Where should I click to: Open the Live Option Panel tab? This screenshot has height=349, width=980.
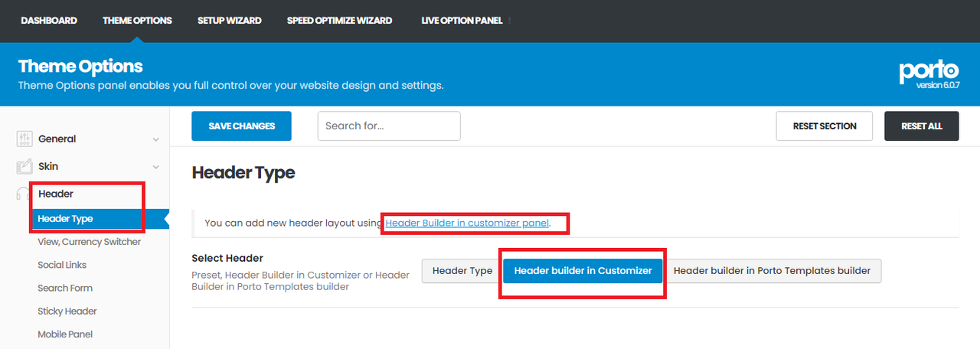pyautogui.click(x=462, y=21)
